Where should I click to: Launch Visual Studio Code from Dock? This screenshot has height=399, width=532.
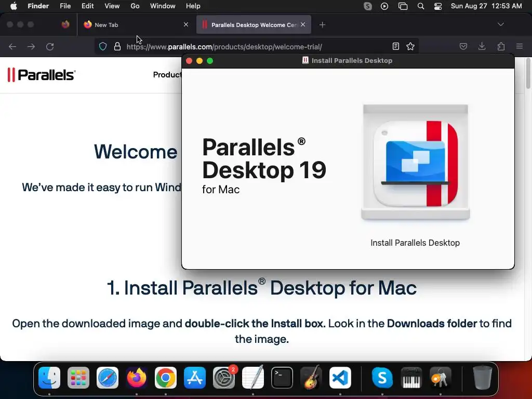coord(340,378)
